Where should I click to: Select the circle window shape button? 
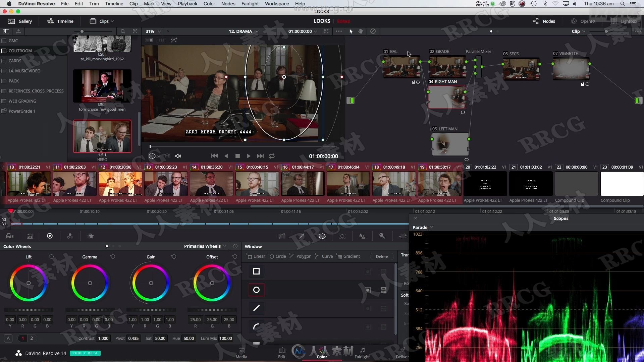coord(256,290)
